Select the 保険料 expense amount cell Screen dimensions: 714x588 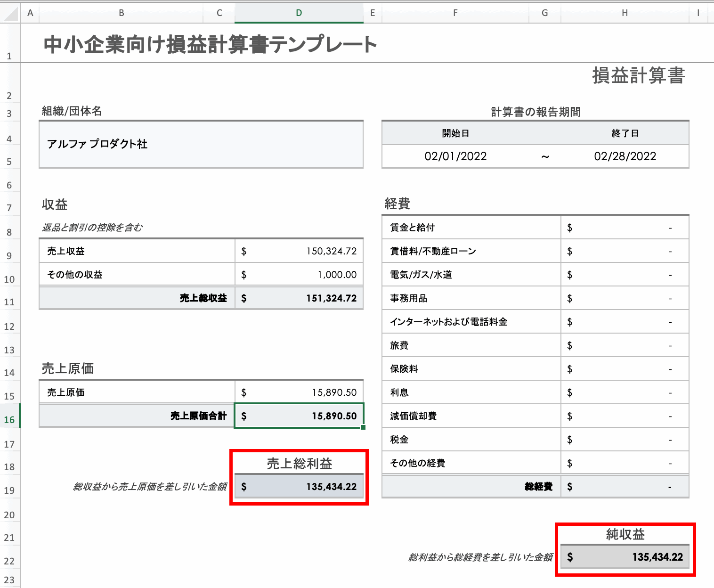(625, 368)
